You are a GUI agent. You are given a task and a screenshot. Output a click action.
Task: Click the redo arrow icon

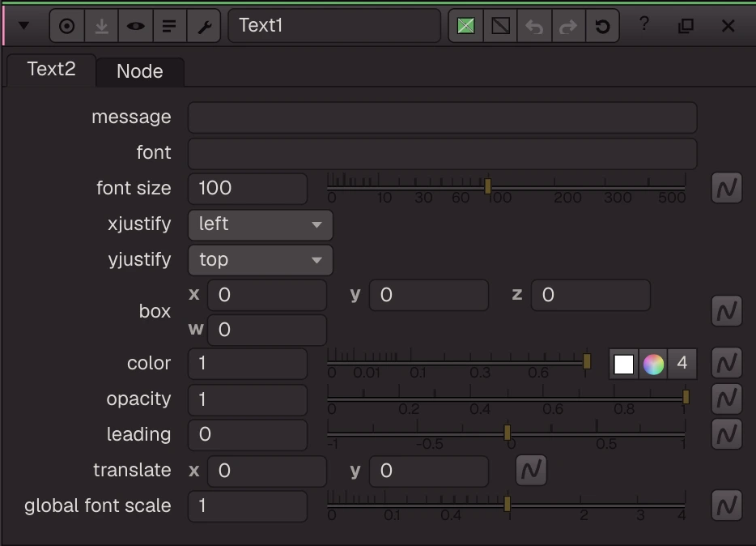coord(568,26)
